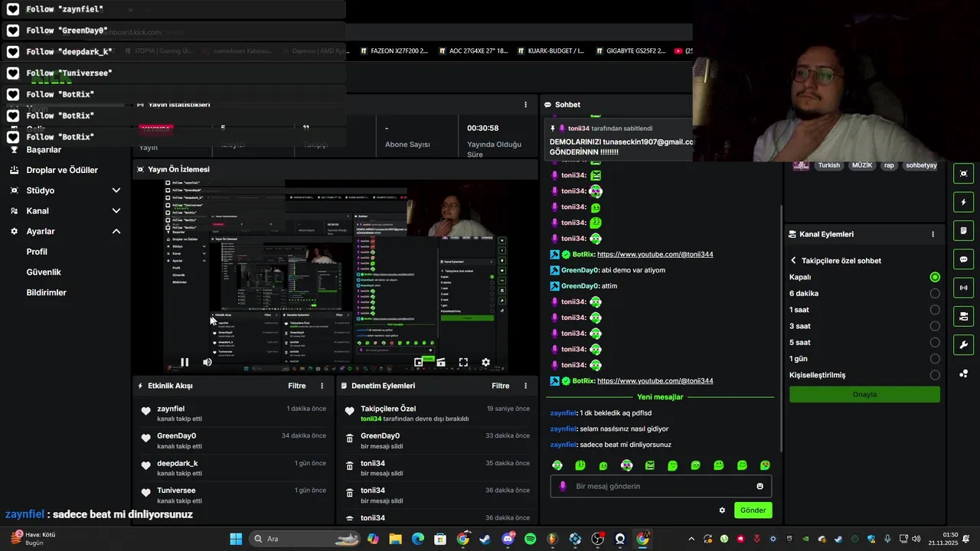This screenshot has height=551, width=980.
Task: Show hidden system tray icons
Action: tap(691, 539)
